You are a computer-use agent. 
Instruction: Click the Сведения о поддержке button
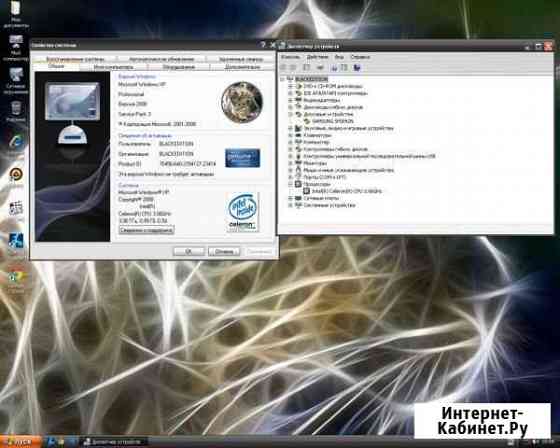point(146,230)
